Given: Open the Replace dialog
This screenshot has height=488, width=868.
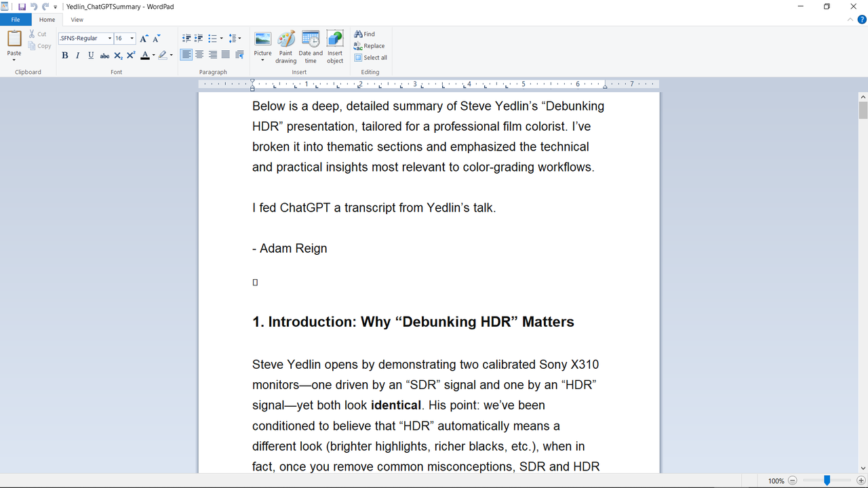Looking at the screenshot, I should coord(370,45).
